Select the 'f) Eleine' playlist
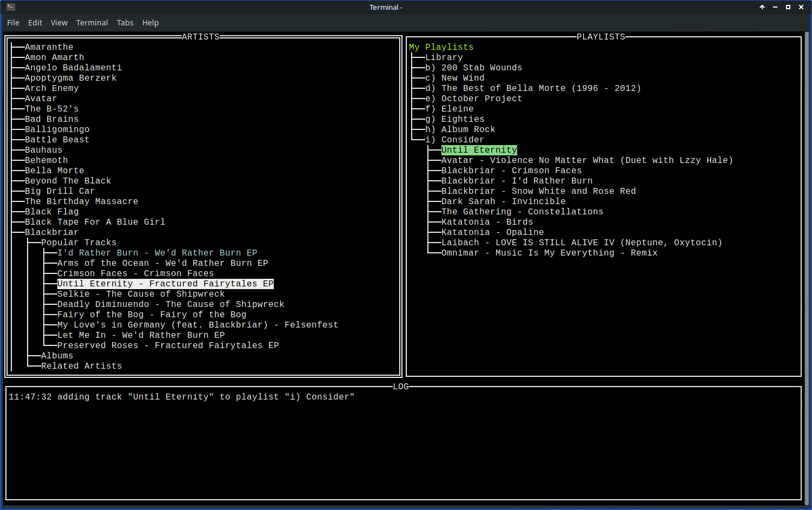Image resolution: width=812 pixels, height=510 pixels. click(x=449, y=109)
